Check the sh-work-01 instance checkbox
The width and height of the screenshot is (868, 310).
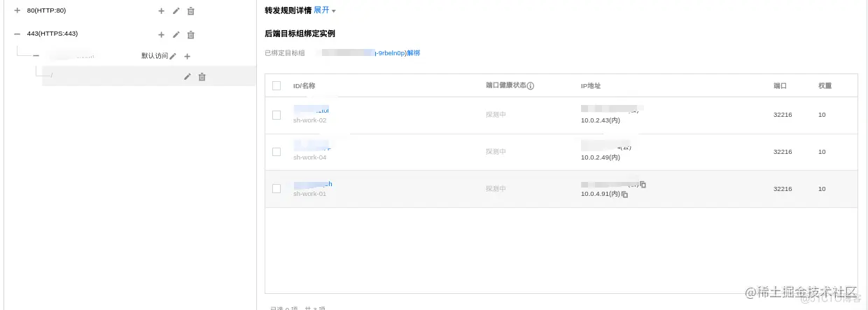(276, 188)
